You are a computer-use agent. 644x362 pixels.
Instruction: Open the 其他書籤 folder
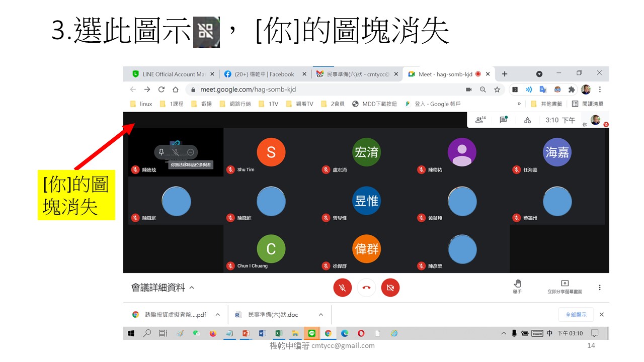click(546, 104)
